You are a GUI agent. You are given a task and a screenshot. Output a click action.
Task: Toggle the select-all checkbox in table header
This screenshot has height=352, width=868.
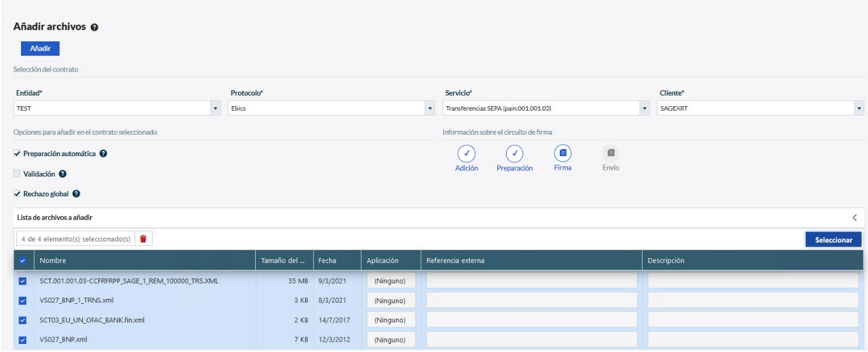[23, 261]
